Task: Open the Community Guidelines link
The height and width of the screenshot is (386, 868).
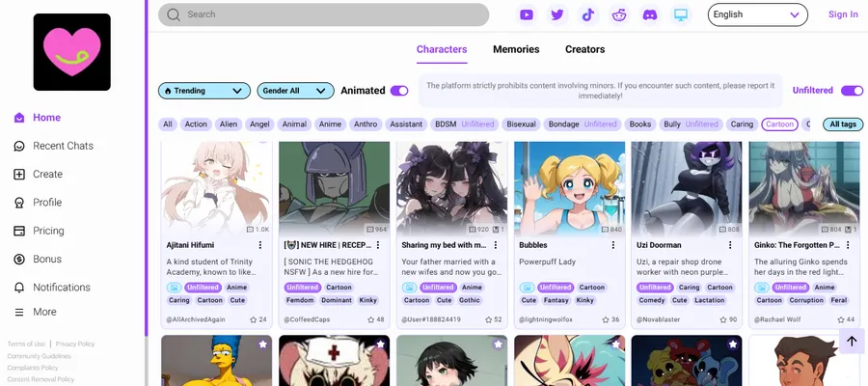Action: (x=40, y=356)
